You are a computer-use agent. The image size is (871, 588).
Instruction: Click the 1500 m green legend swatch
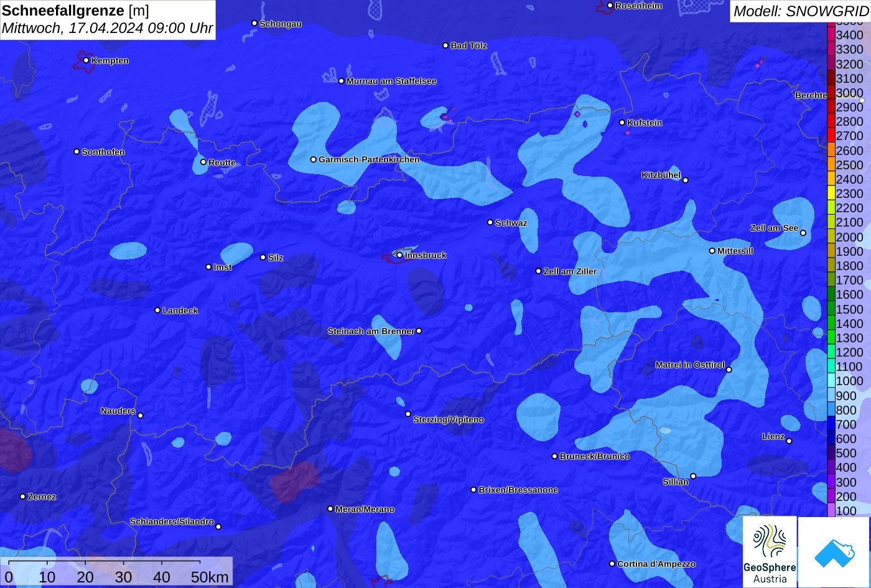coord(831,309)
